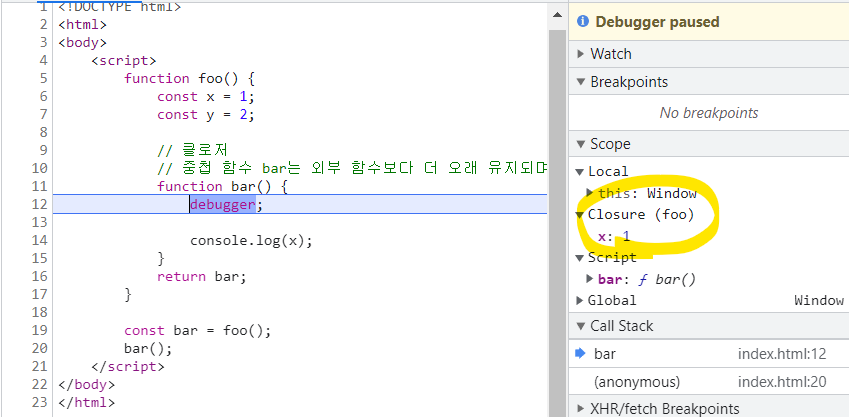Click line number 12 in gutter

click(x=40, y=204)
